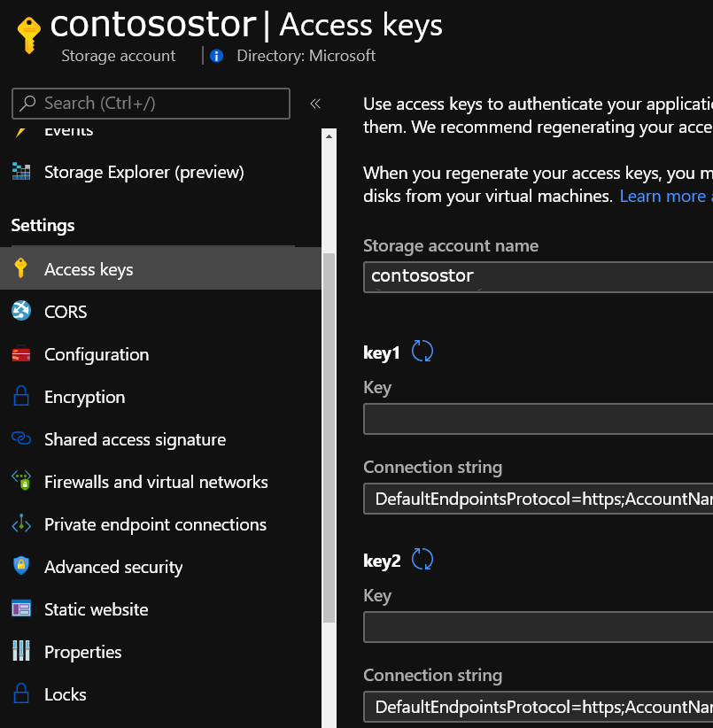Click the Directory: Microsoft info icon
713x728 pixels.
click(216, 56)
